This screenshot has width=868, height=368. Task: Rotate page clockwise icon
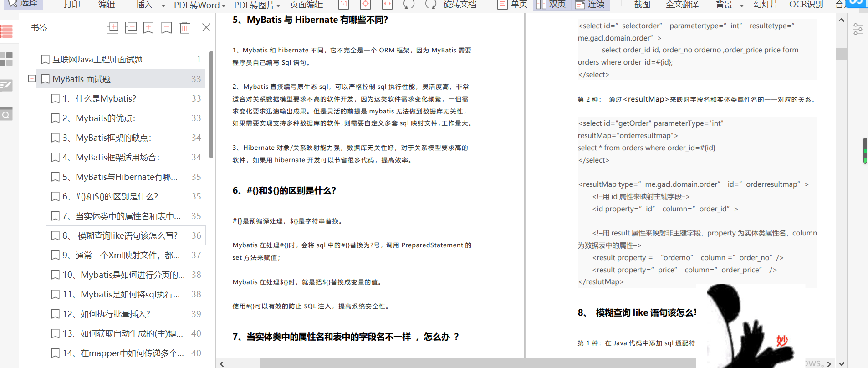click(430, 5)
